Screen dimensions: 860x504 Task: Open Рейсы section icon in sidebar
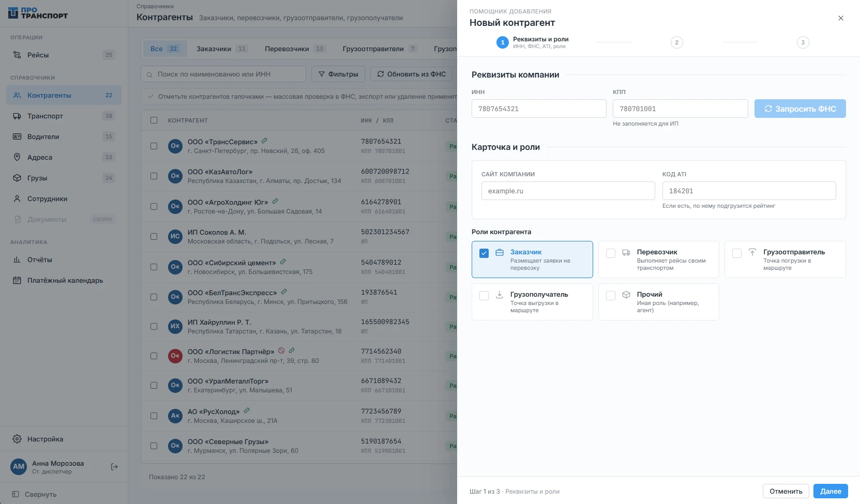tap(17, 55)
